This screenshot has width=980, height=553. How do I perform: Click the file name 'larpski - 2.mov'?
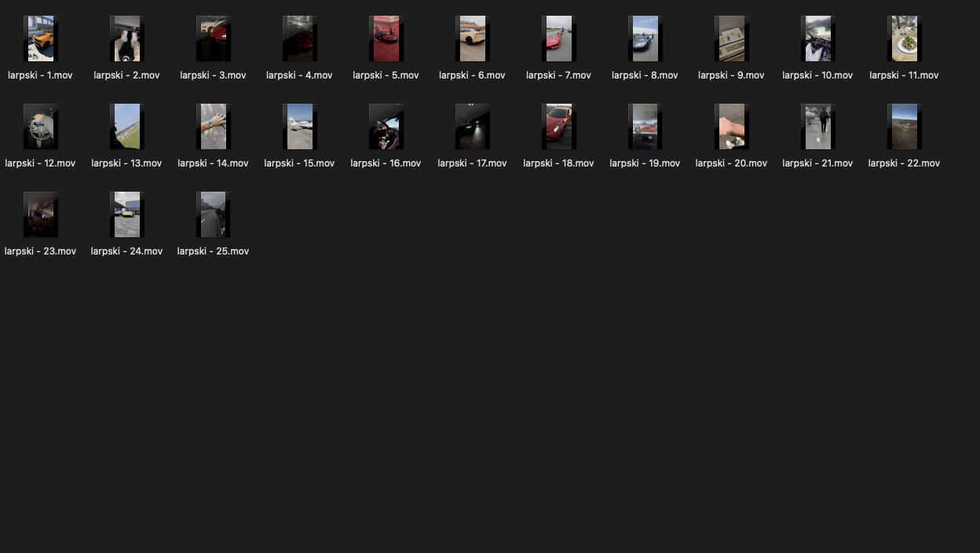[x=126, y=75]
